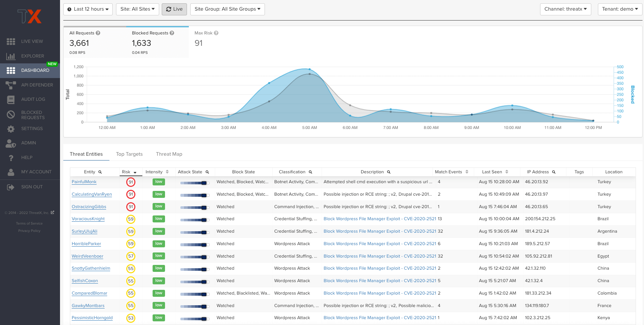
Task: Sort table by Risk column
Action: coord(129,172)
